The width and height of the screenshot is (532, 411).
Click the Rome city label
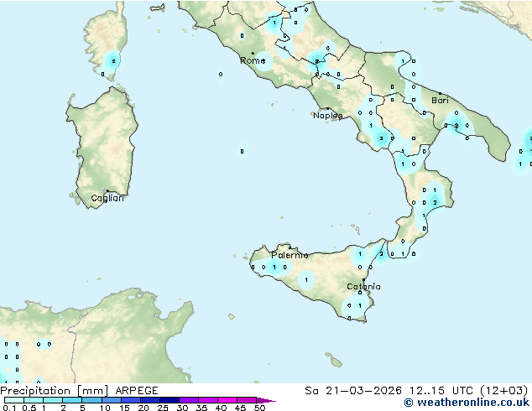coord(253,60)
